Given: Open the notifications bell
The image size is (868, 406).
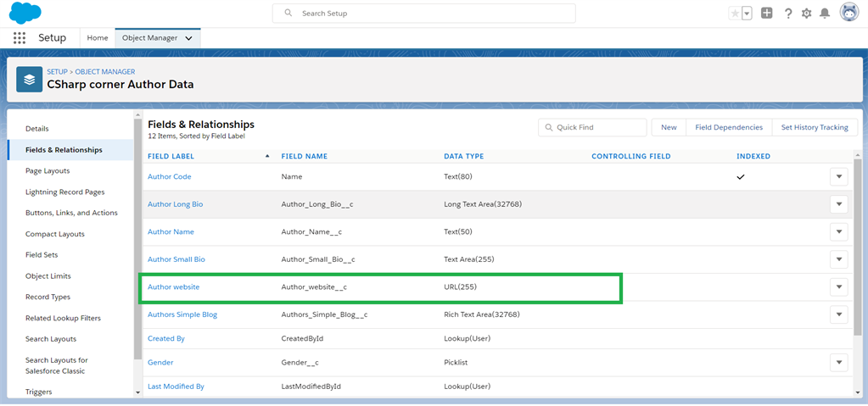Looking at the screenshot, I should point(825,14).
